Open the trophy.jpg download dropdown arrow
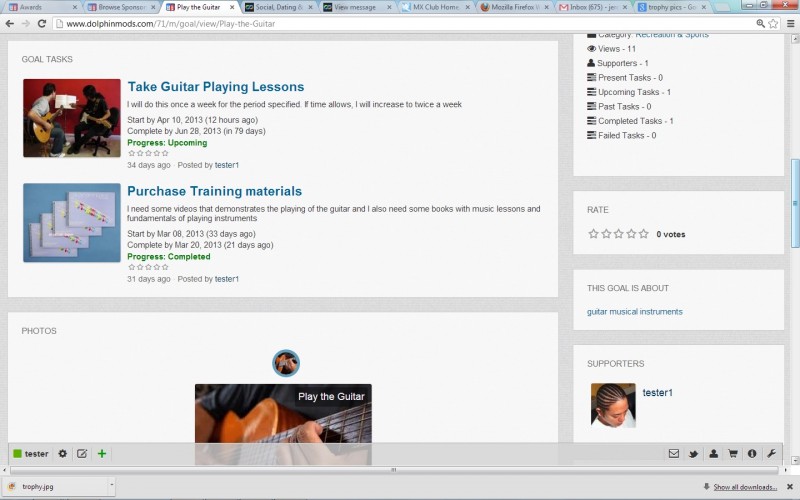 (x=111, y=485)
